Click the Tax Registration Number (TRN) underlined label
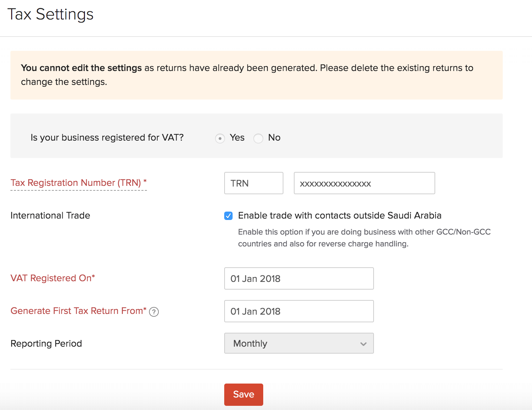The height and width of the screenshot is (410, 532). click(78, 183)
